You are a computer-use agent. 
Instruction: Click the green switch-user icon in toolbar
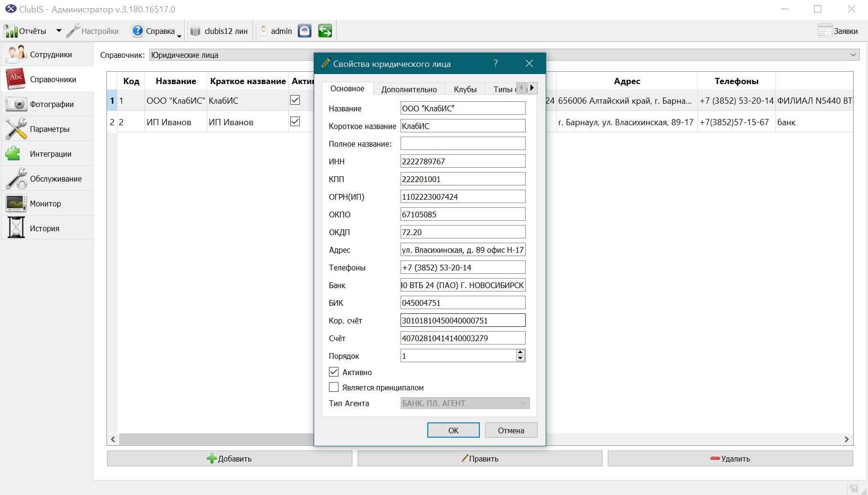(325, 31)
